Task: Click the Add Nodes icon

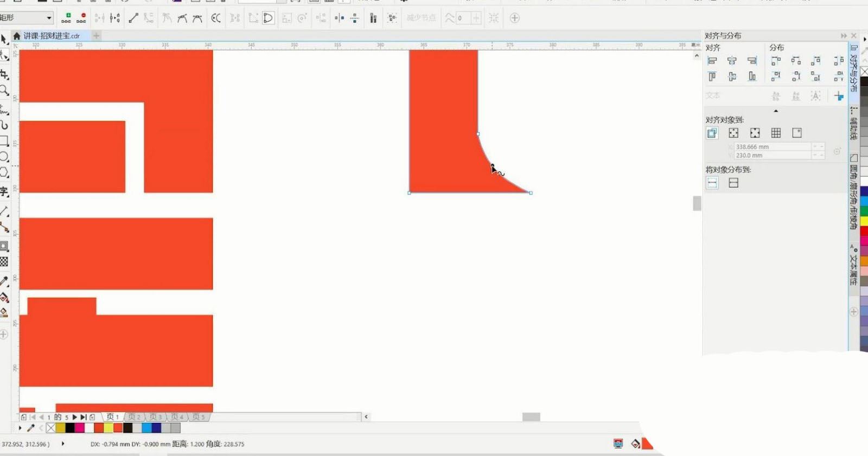Action: click(66, 18)
